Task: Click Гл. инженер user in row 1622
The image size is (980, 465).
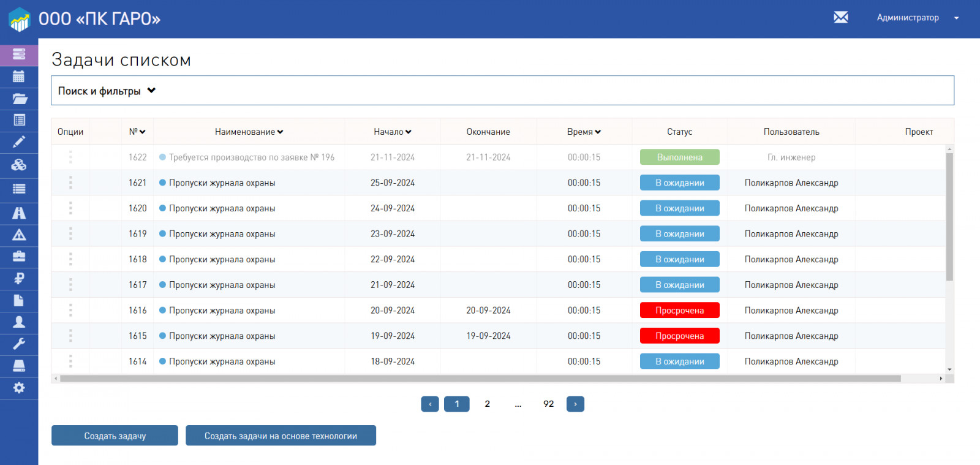Action: click(791, 157)
